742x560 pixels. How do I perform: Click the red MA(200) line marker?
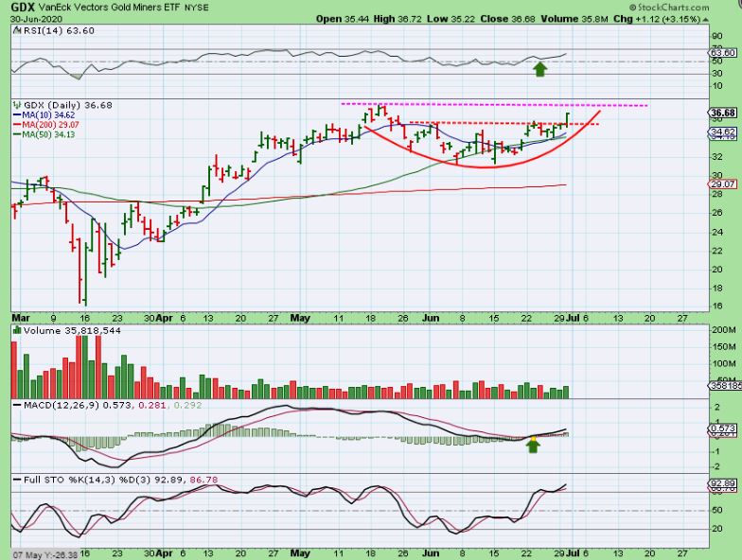[17, 125]
